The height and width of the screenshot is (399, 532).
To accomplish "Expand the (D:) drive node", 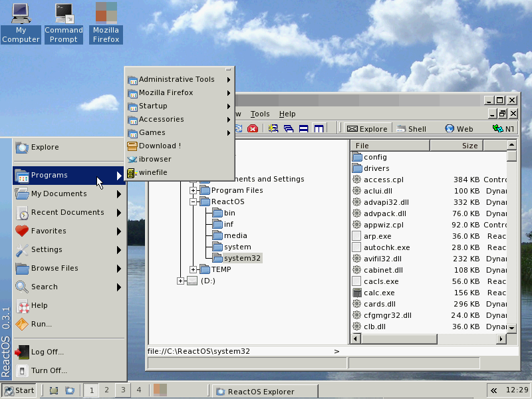I will [180, 281].
